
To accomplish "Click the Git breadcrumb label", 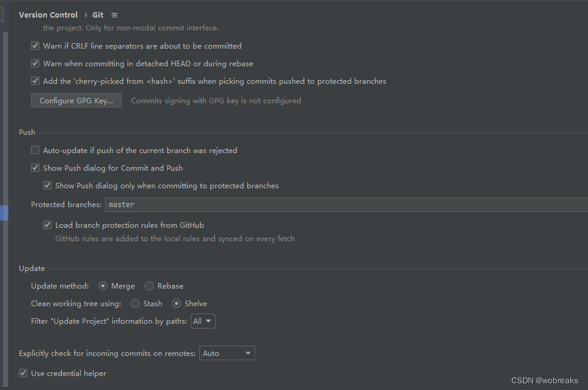I will [98, 15].
